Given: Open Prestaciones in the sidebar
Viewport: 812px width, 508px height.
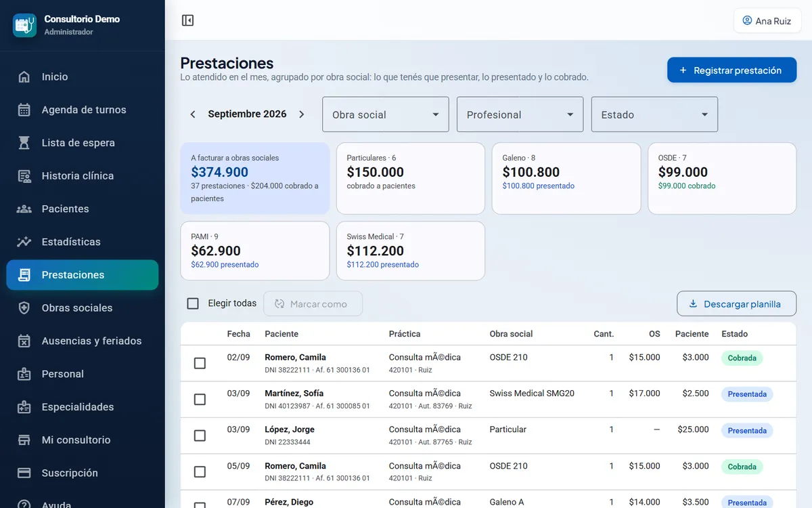Looking at the screenshot, I should coord(83,275).
